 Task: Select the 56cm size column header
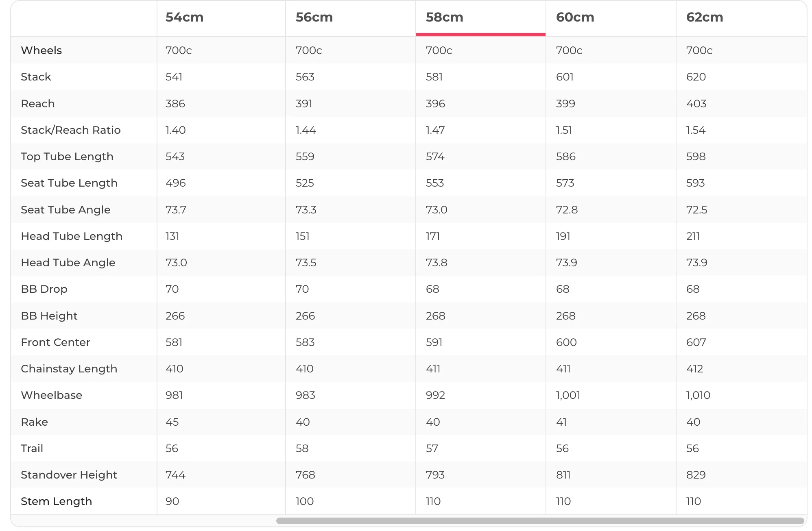coord(314,17)
